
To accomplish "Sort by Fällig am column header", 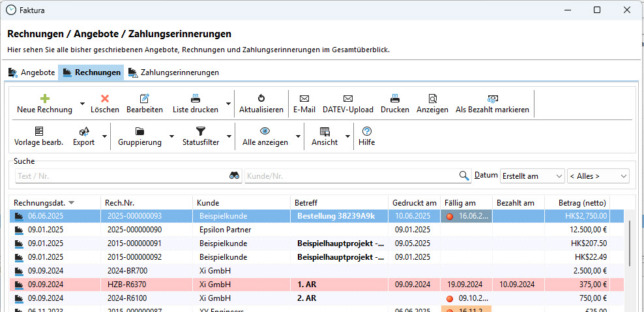I will [x=466, y=202].
